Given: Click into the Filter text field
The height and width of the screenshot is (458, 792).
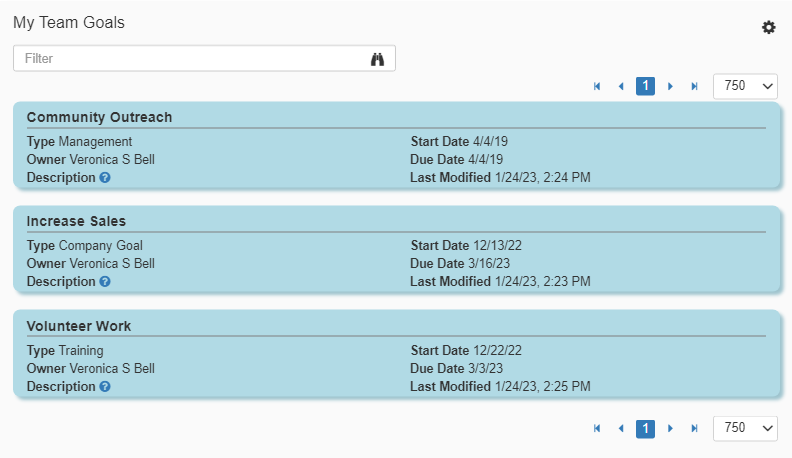Looking at the screenshot, I should pos(190,59).
